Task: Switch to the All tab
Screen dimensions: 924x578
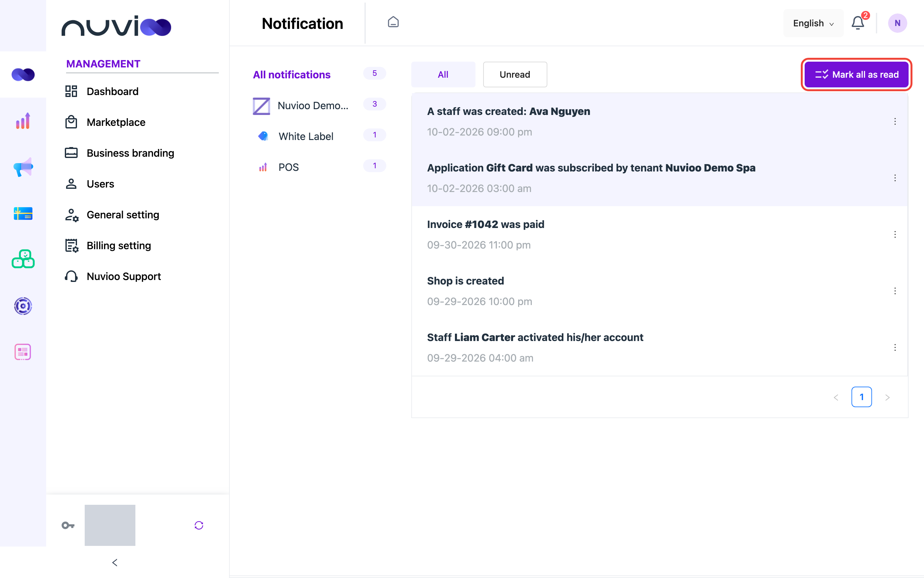Action: click(443, 74)
